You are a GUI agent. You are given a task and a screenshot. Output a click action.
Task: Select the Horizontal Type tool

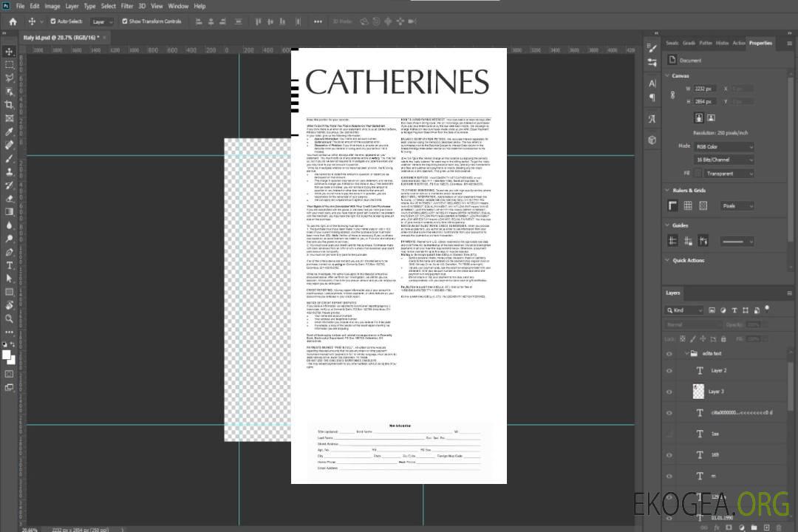coord(9,265)
